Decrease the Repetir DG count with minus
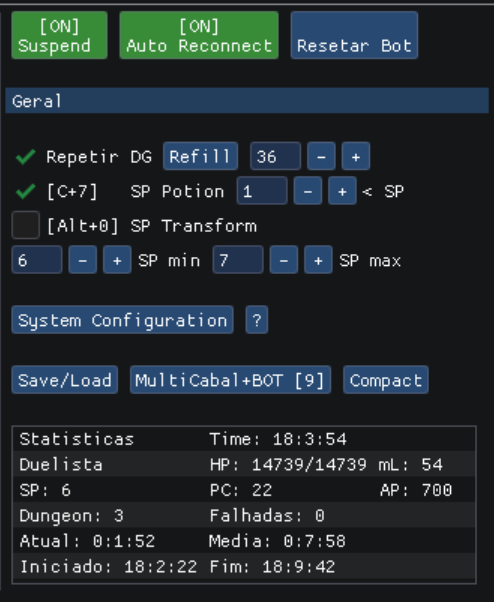The width and height of the screenshot is (494, 602). pos(321,156)
